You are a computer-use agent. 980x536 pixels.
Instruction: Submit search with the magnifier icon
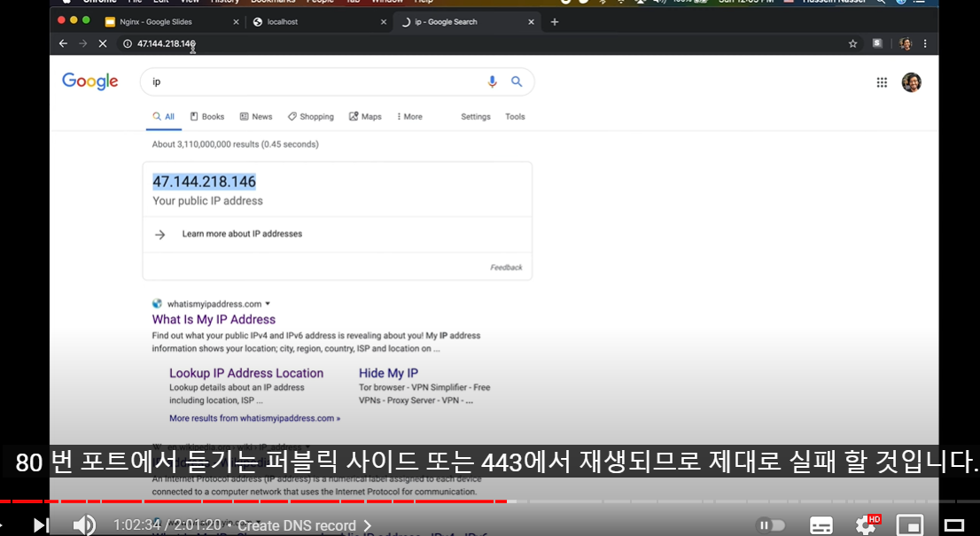tap(517, 82)
